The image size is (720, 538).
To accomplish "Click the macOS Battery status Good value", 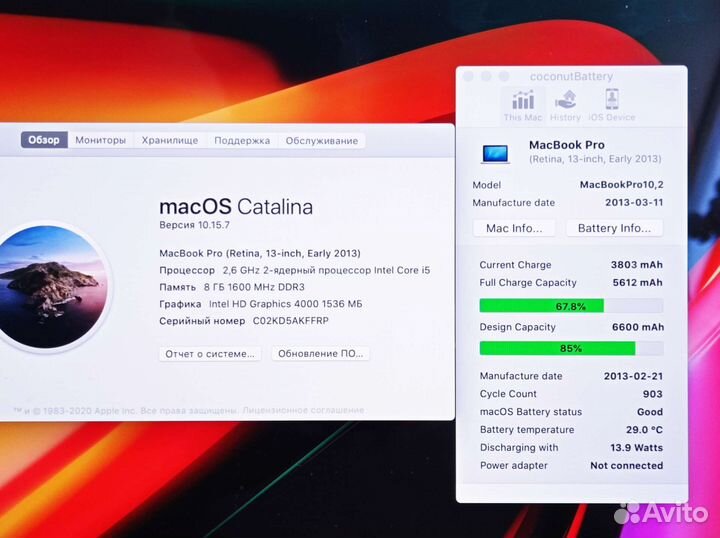I will (650, 412).
